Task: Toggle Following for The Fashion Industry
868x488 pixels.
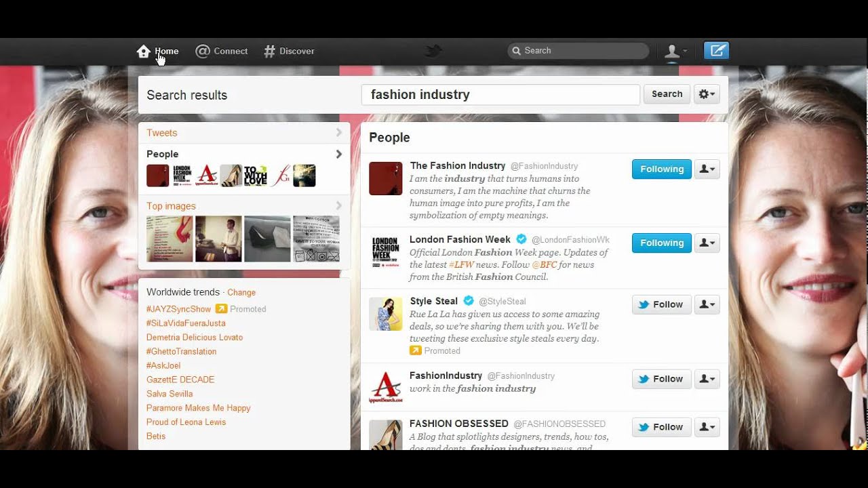Action: 662,169
